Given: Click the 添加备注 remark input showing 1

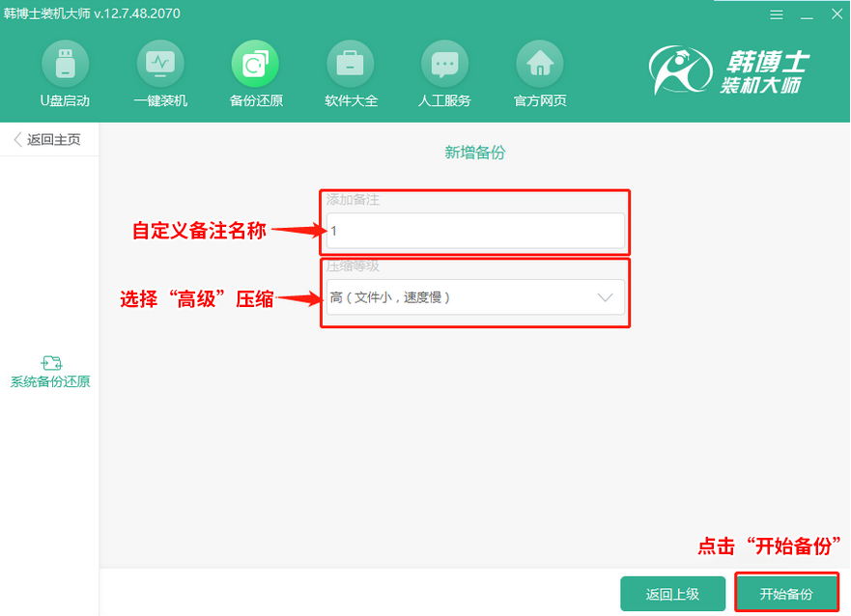Looking at the screenshot, I should click(475, 232).
